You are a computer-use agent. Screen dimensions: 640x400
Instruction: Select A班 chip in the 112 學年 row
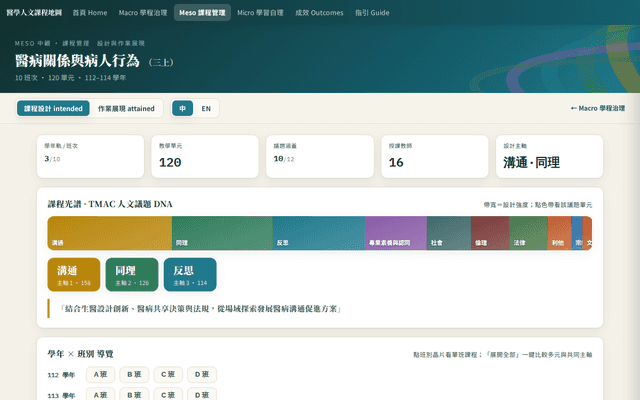(x=100, y=375)
